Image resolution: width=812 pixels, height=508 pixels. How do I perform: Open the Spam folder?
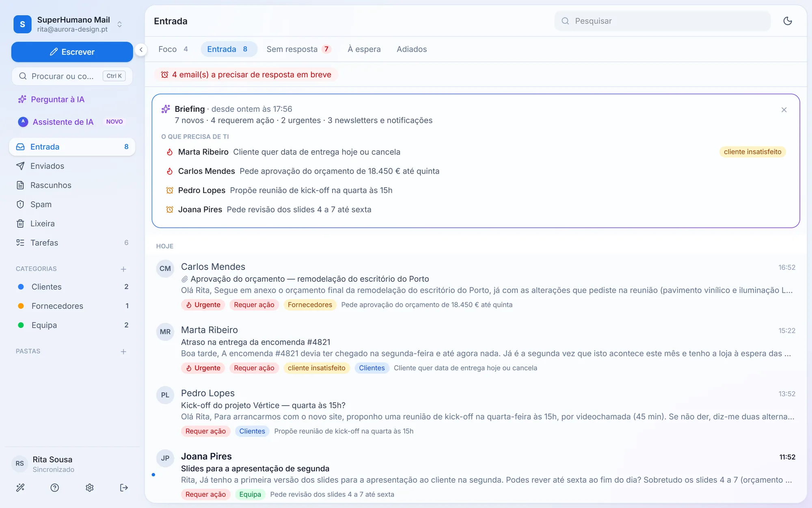click(x=72, y=204)
